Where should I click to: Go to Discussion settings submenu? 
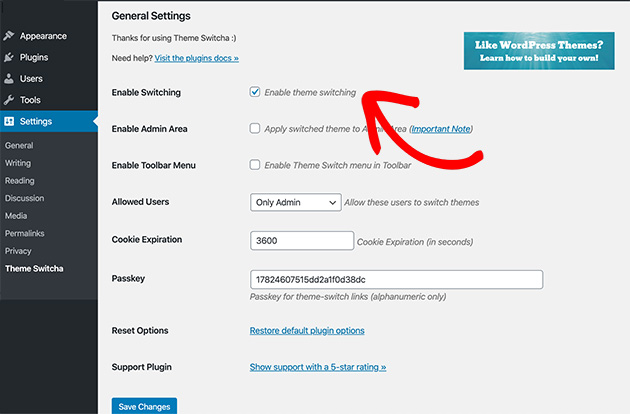pos(25,198)
